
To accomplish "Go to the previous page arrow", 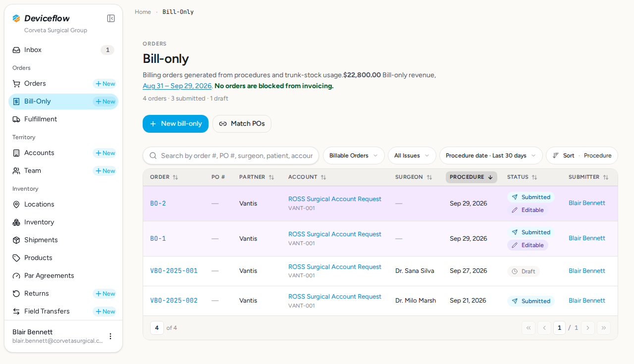I will coord(544,328).
